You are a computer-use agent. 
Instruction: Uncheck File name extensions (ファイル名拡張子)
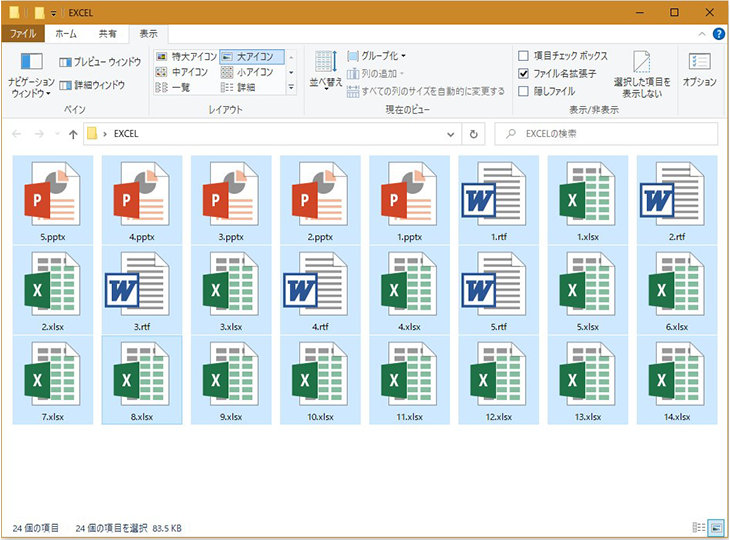pyautogui.click(x=557, y=74)
